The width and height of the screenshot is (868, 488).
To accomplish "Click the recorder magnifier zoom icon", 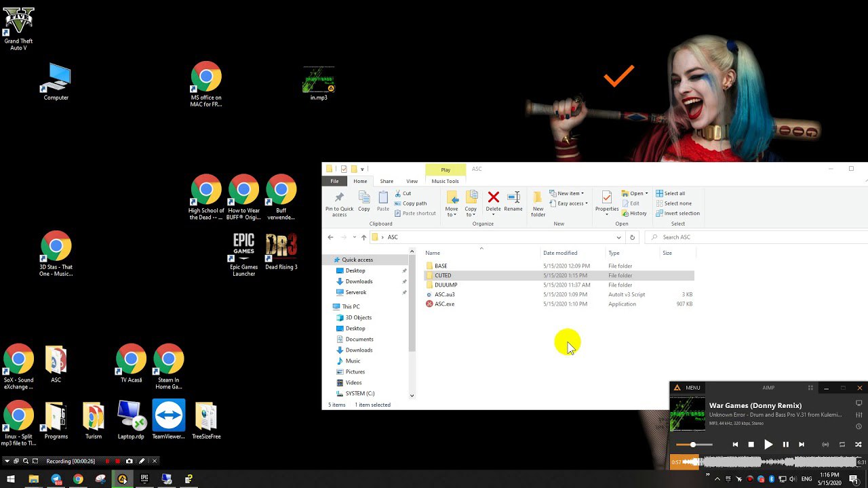I will click(x=26, y=461).
